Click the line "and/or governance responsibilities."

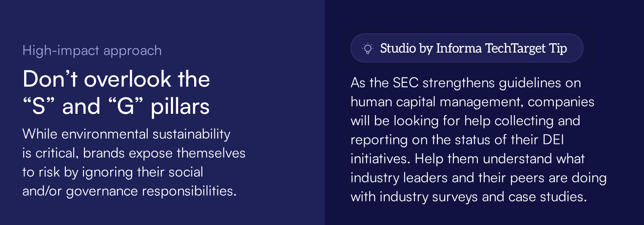tap(129, 191)
